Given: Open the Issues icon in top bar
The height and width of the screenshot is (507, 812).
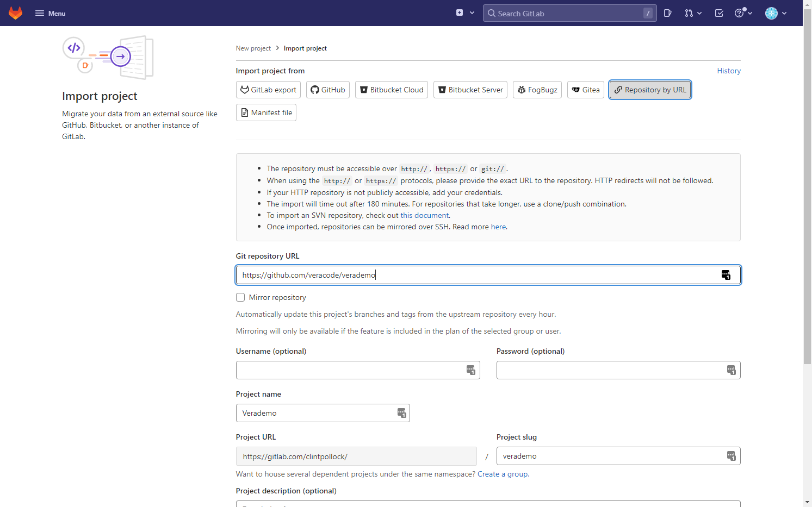Looking at the screenshot, I should coord(668,13).
